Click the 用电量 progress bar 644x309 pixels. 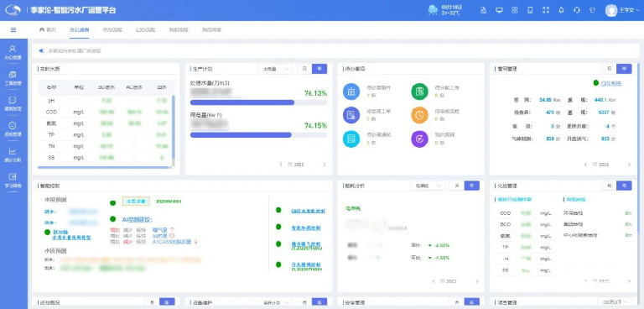(x=258, y=135)
